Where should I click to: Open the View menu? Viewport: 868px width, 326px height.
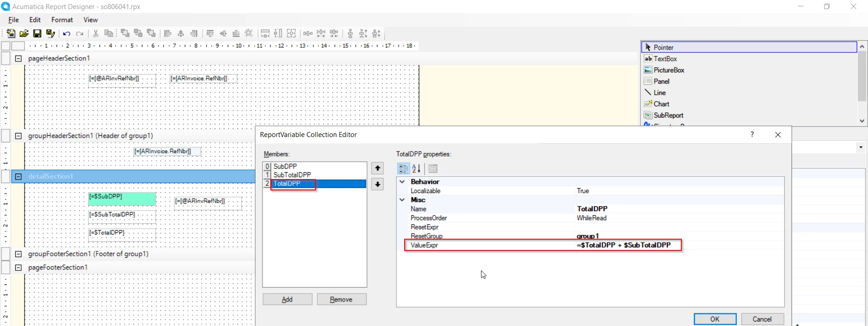[90, 20]
